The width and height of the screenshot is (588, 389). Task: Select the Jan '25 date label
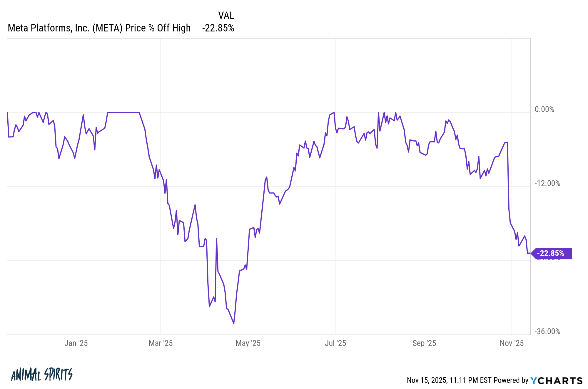(76, 343)
